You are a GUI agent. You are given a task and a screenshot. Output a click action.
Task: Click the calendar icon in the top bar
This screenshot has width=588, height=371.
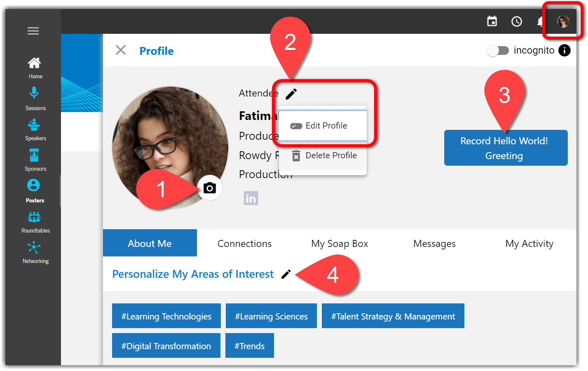492,21
